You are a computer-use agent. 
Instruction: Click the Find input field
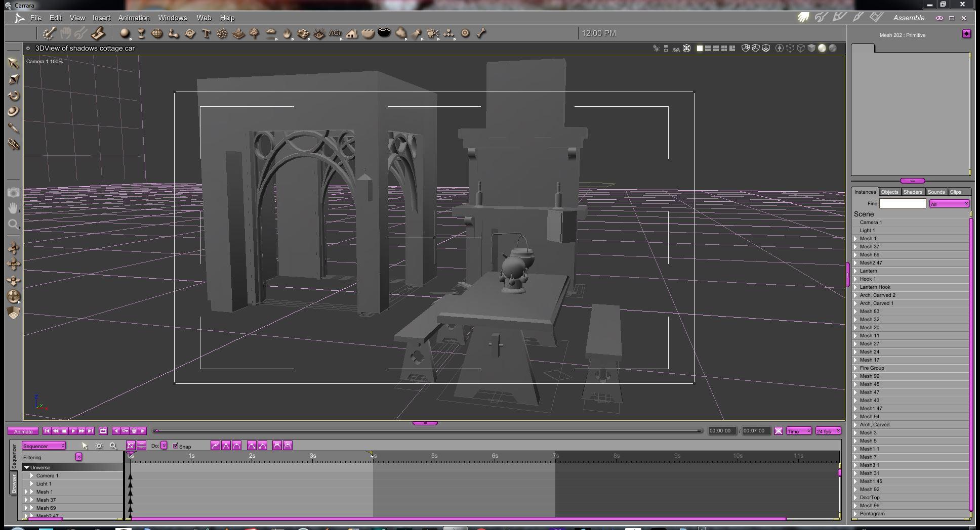903,203
